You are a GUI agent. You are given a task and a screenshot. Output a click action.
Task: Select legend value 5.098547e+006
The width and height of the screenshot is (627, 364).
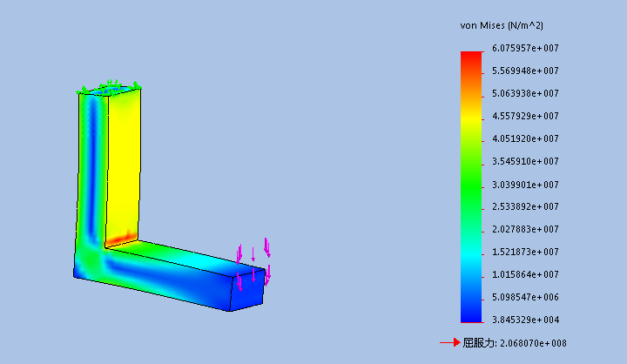coord(525,297)
